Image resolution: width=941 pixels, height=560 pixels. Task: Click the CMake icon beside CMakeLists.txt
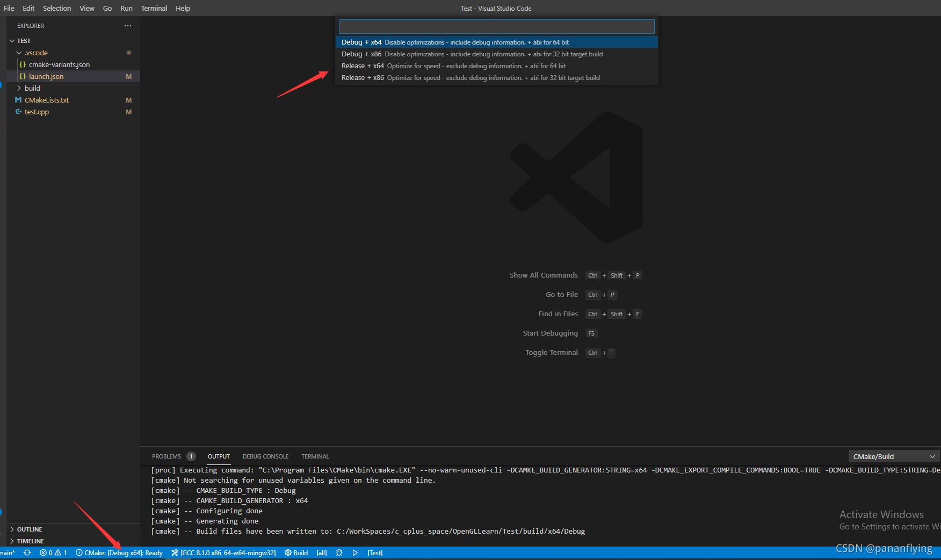click(x=18, y=100)
